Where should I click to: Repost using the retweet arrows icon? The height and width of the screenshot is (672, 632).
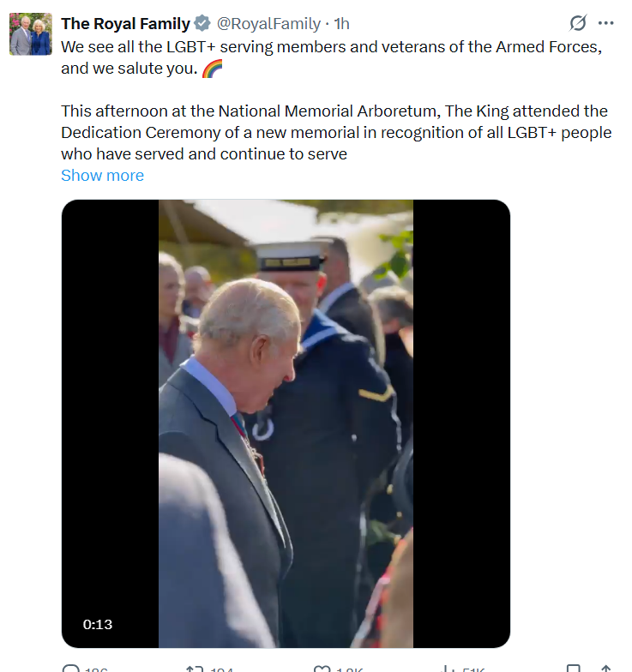click(194, 669)
